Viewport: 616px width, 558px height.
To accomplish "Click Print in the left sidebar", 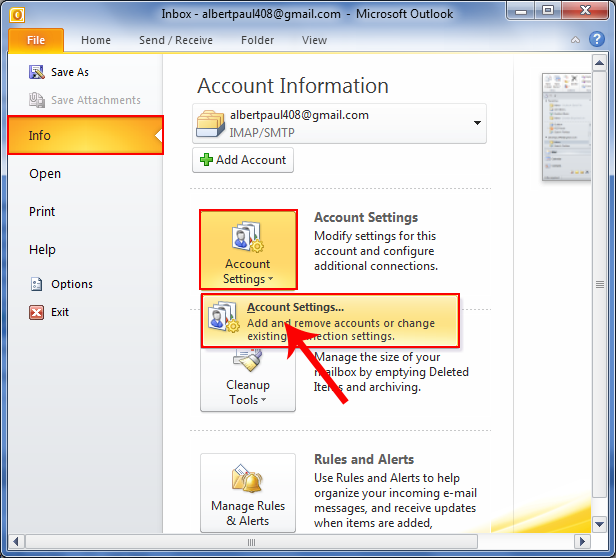I will coord(42,212).
